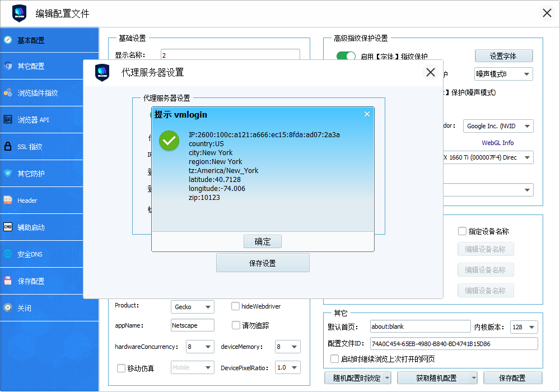Screen dimensions: 560x392
Task: Open SSL 指纹 lock item in sidebar
Action: pyautogui.click(x=41, y=146)
